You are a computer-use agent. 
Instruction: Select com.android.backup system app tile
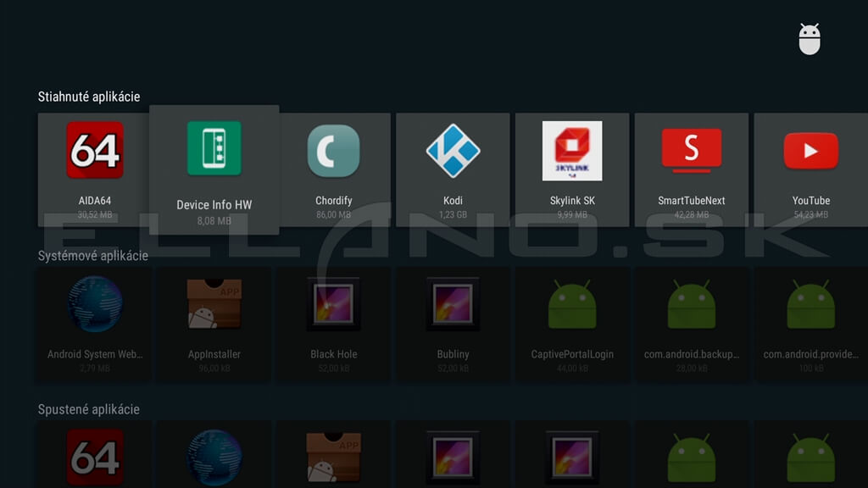pos(692,324)
